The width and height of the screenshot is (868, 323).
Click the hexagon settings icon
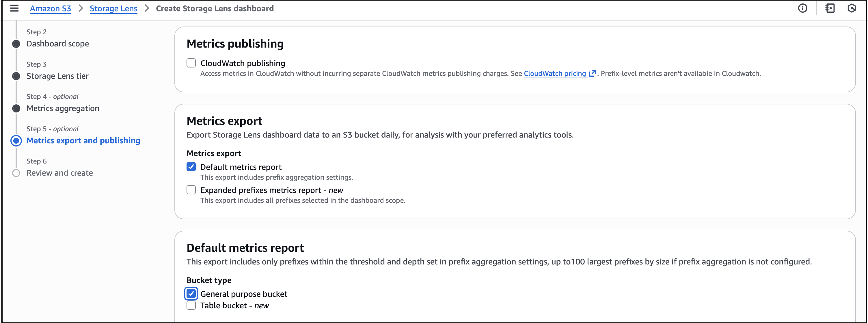tap(852, 8)
